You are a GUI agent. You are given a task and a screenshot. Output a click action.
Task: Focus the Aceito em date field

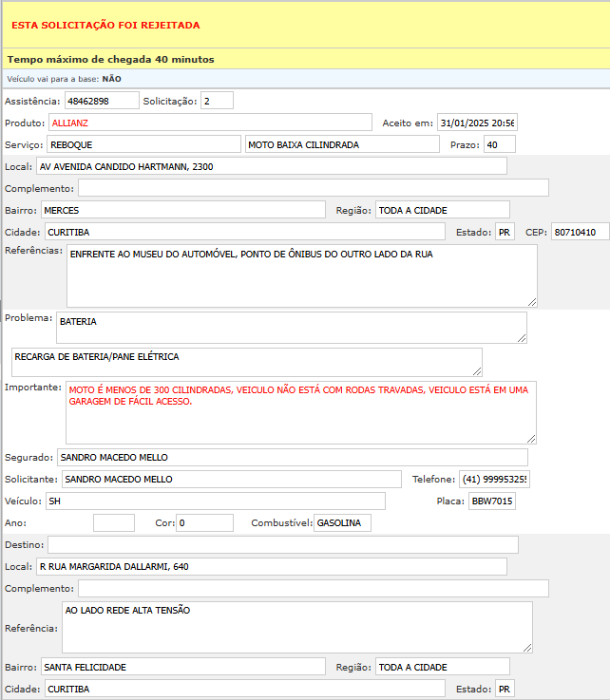click(x=477, y=123)
